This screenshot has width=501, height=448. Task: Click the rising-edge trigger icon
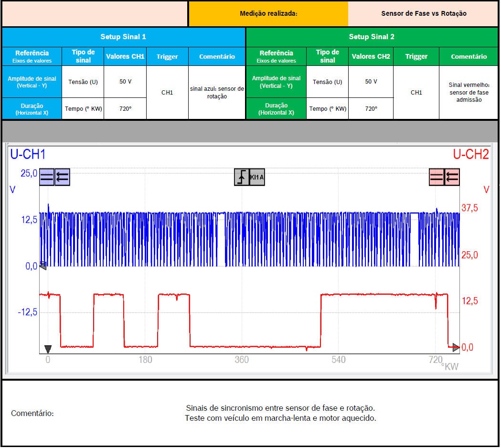[x=242, y=177]
